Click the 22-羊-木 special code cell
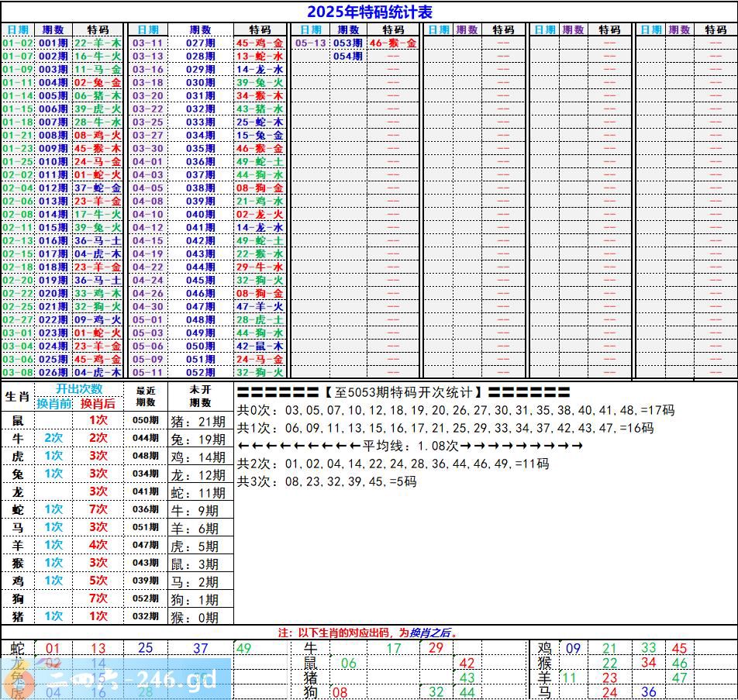The image size is (738, 700). [x=98, y=43]
